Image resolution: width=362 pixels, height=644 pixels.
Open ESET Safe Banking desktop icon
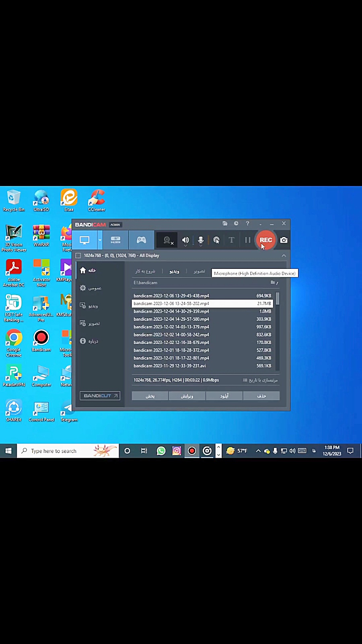click(x=14, y=308)
